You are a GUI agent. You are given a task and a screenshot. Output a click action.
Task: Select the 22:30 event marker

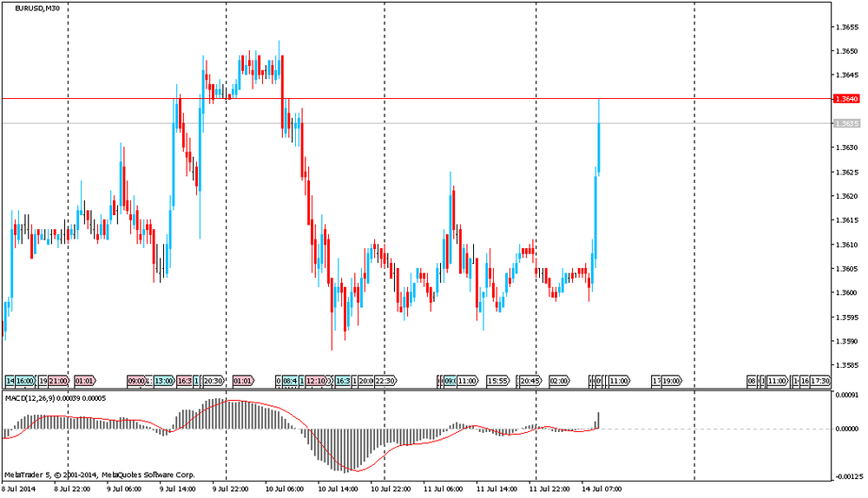385,381
